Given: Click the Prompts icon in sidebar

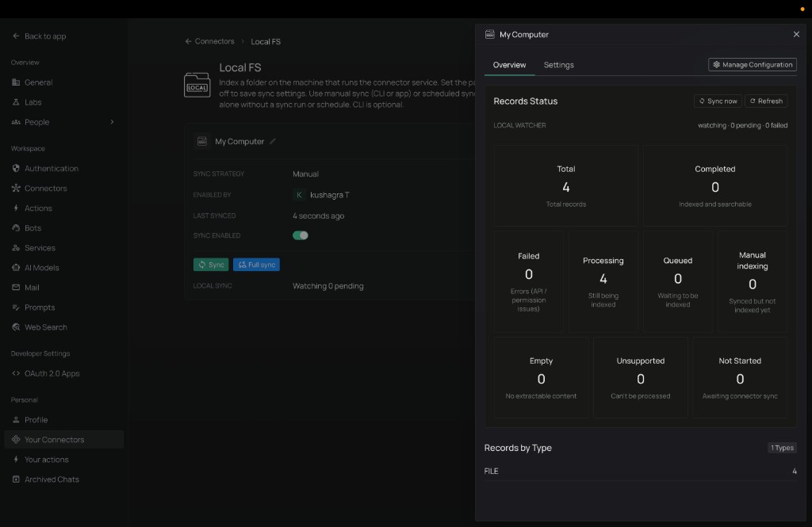Looking at the screenshot, I should click(x=16, y=307).
